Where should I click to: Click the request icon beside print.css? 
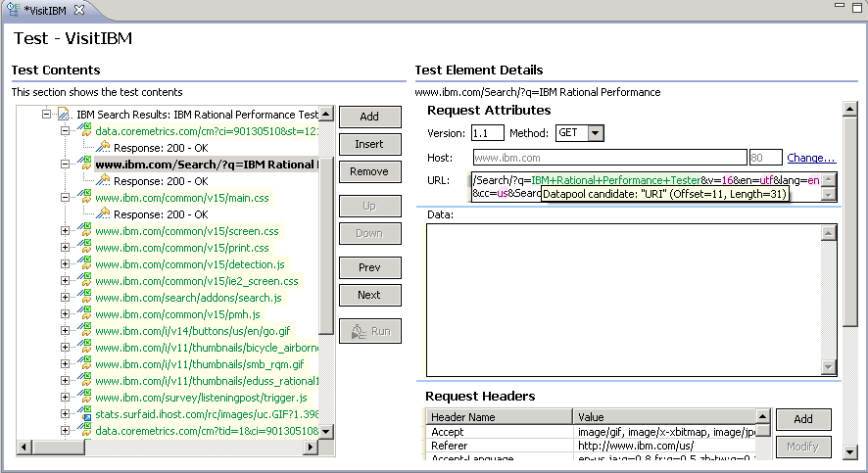pyautogui.click(x=84, y=247)
